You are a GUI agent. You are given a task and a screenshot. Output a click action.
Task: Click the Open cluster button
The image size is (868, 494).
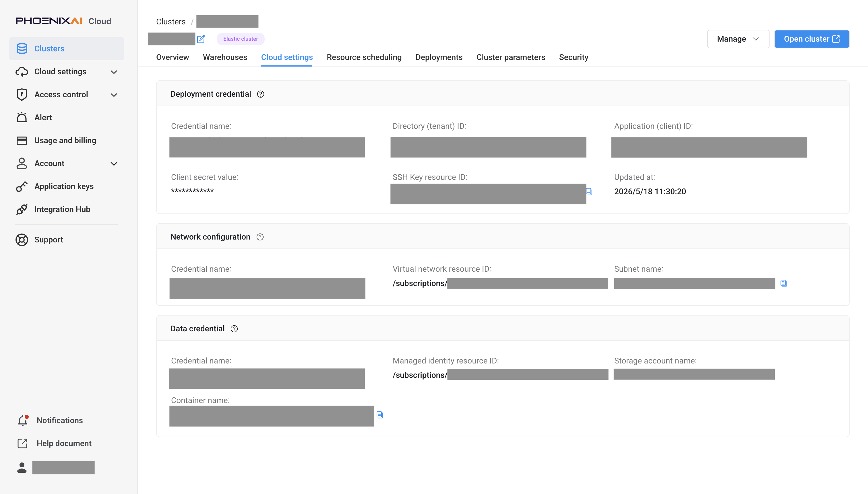(x=812, y=39)
